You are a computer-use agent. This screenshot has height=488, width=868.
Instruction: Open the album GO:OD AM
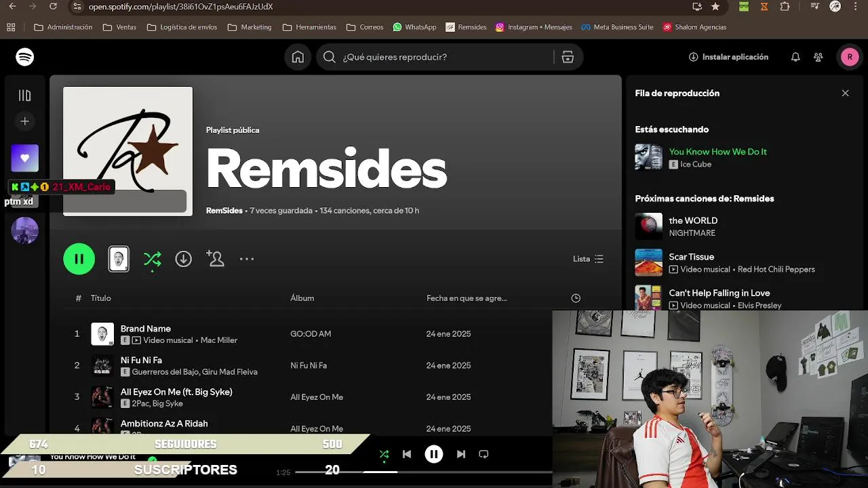point(311,334)
